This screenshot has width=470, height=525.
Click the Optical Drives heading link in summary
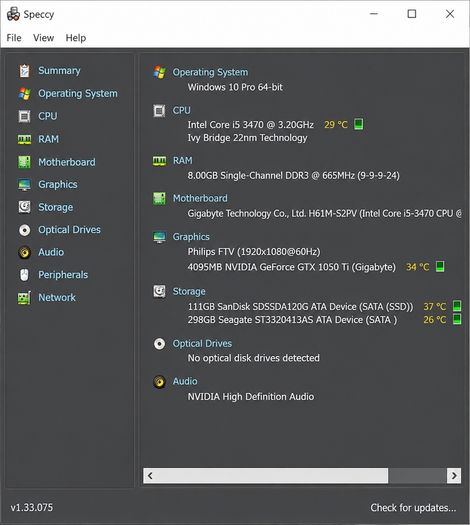coord(202,344)
